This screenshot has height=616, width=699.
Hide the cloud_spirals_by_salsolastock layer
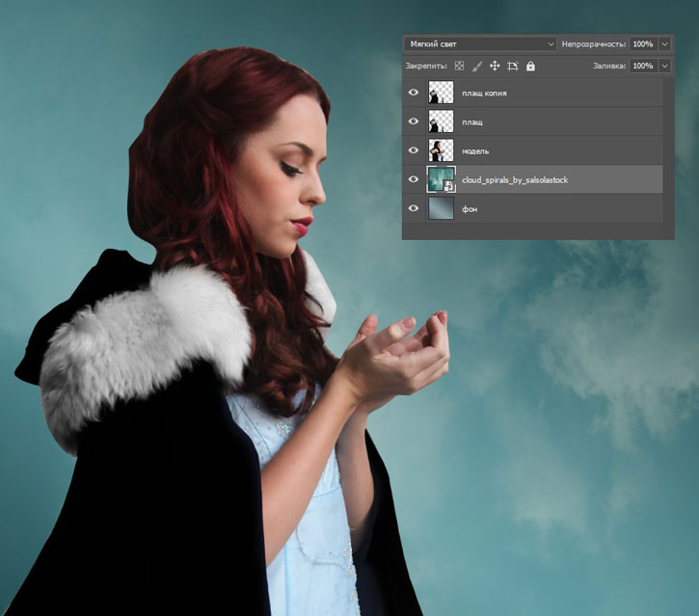coord(414,179)
